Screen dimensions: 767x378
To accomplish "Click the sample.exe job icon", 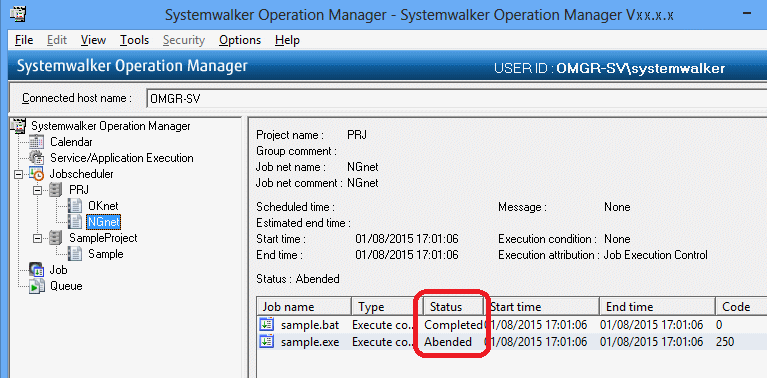I will coord(266,341).
